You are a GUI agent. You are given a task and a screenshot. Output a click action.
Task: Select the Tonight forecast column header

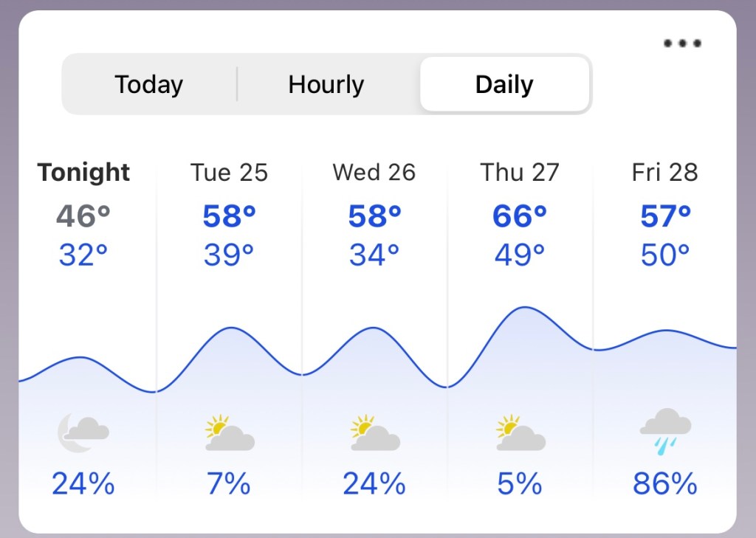point(83,173)
